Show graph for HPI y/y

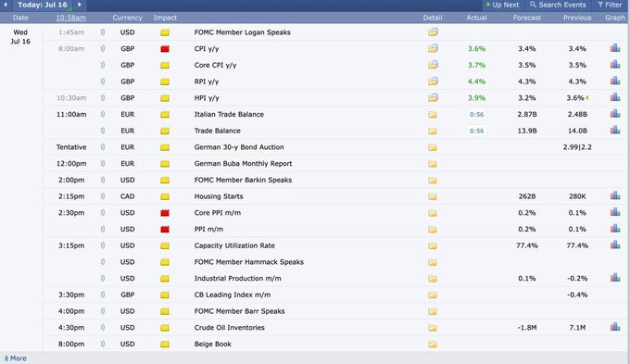[615, 97]
